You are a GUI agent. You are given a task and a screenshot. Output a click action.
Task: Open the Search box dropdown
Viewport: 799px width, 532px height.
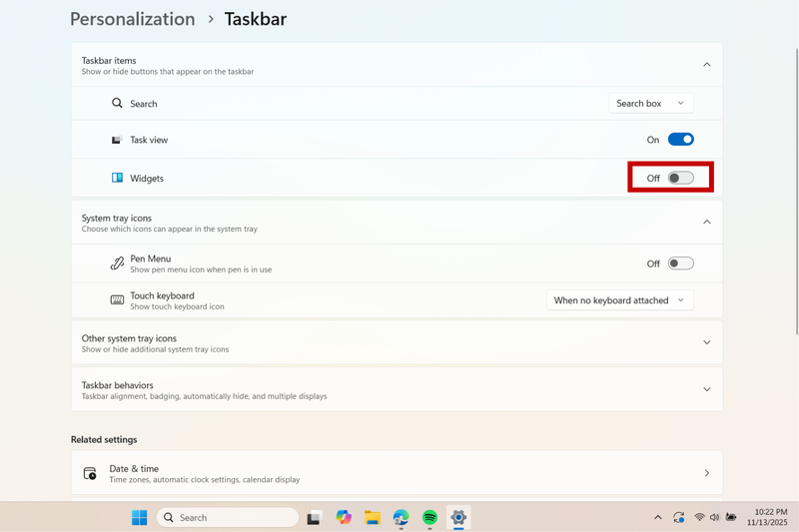click(651, 104)
